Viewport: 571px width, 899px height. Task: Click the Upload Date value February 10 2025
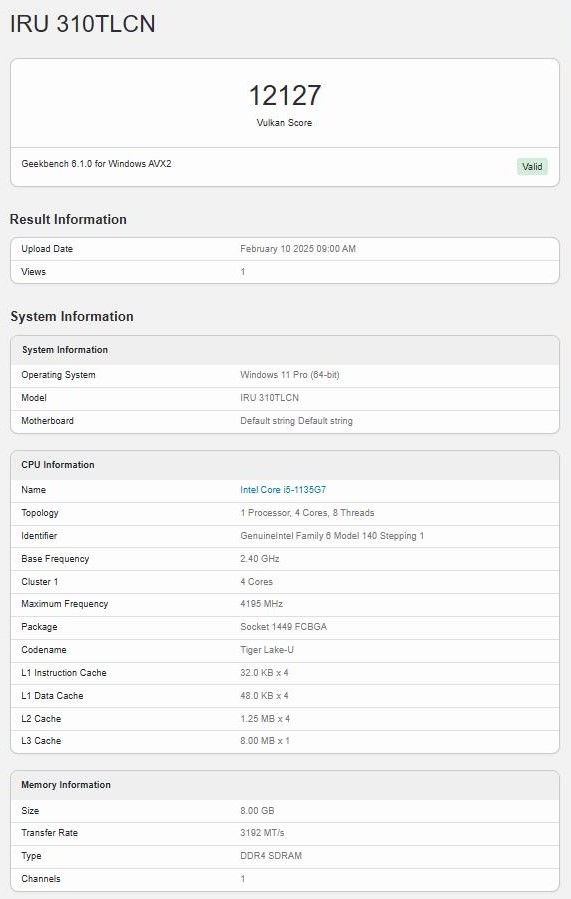[x=298, y=249]
